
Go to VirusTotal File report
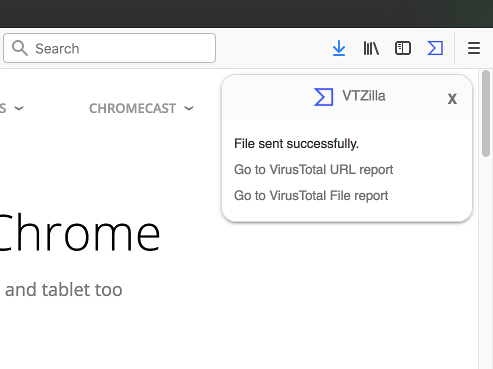(x=311, y=196)
